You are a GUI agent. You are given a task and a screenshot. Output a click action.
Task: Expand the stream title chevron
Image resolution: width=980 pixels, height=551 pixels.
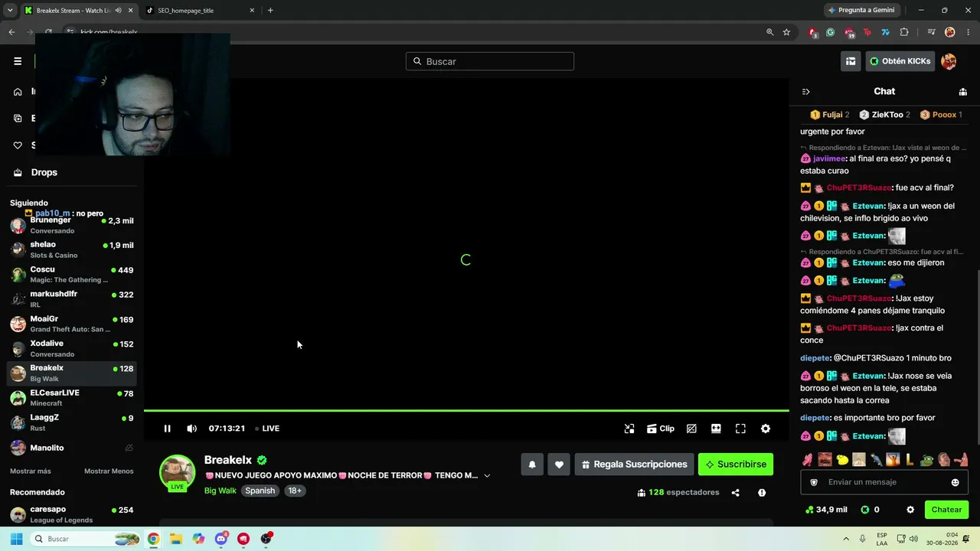[487, 475]
